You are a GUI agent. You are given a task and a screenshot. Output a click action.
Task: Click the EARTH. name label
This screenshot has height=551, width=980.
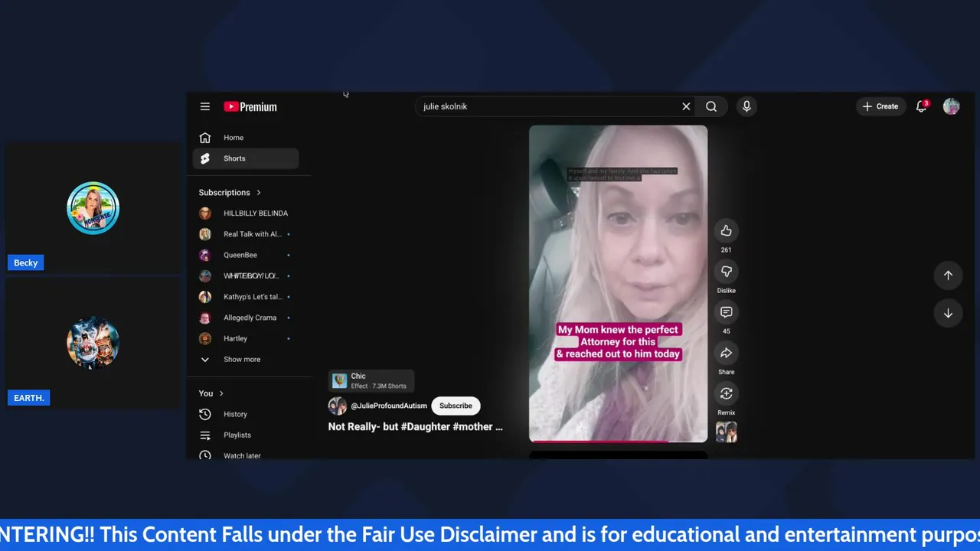click(28, 398)
